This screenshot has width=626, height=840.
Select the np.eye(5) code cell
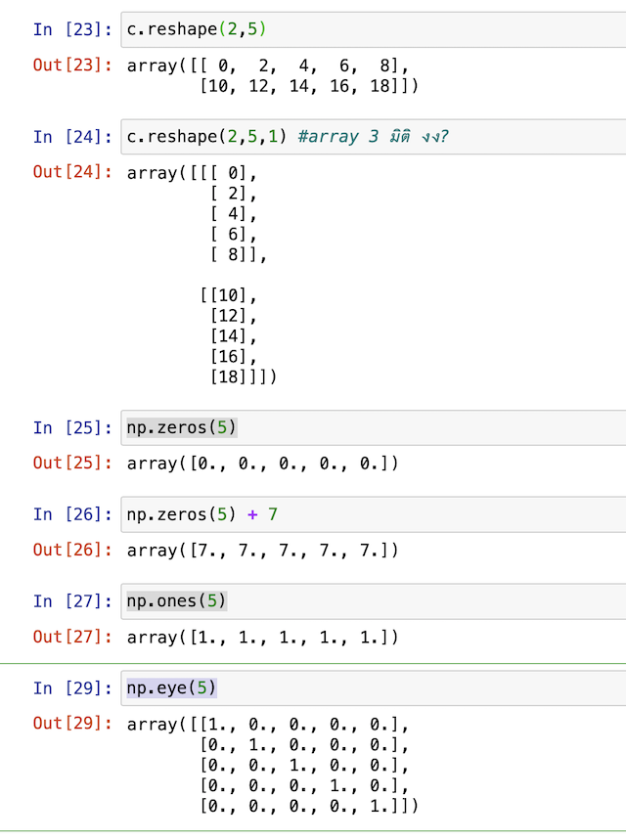[374, 687]
